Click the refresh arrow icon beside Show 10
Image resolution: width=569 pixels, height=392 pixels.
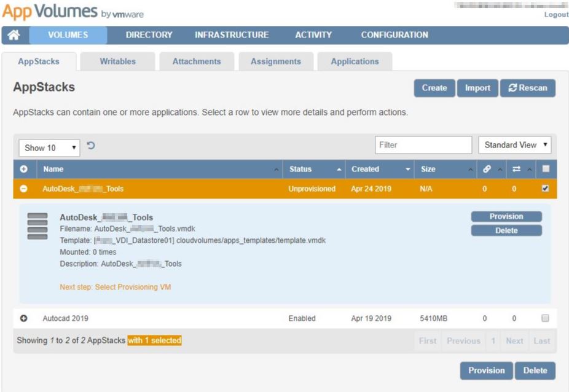91,146
